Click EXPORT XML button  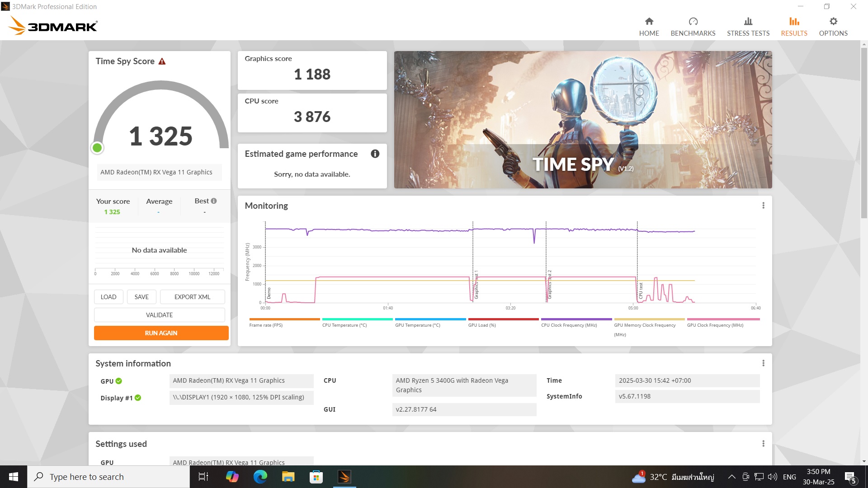point(192,297)
